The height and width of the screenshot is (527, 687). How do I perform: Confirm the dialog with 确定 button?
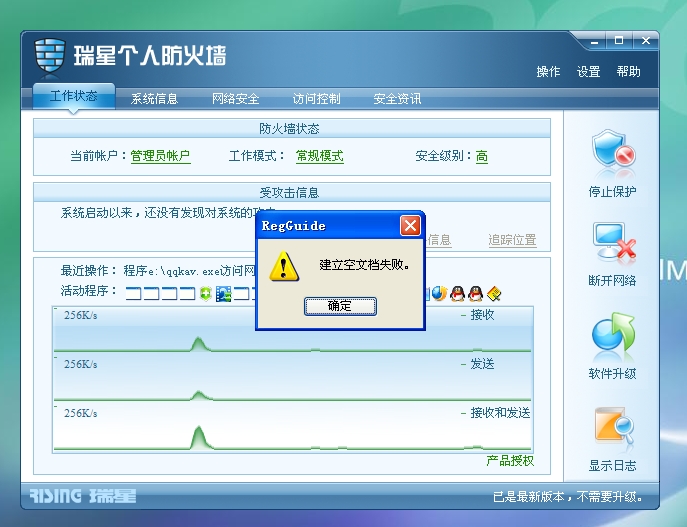coord(340,306)
